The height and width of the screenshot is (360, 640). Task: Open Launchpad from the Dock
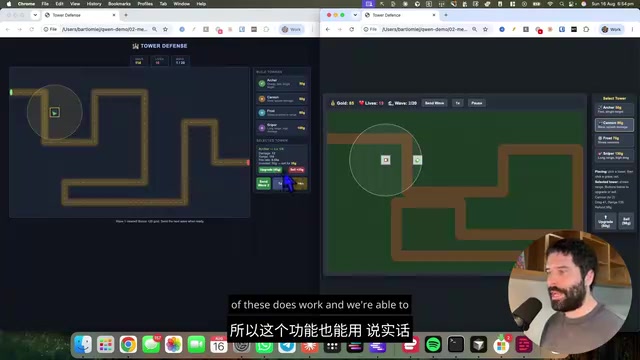point(106,345)
